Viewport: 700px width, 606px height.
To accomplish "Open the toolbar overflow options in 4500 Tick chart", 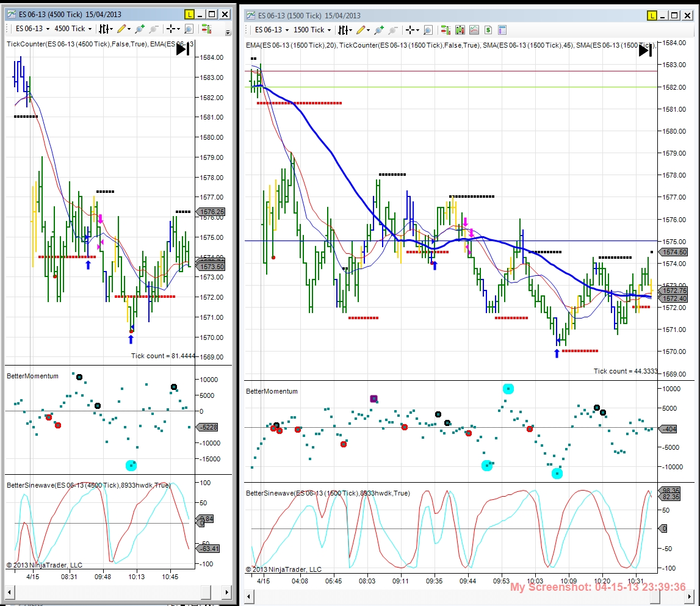I will pyautogui.click(x=228, y=32).
